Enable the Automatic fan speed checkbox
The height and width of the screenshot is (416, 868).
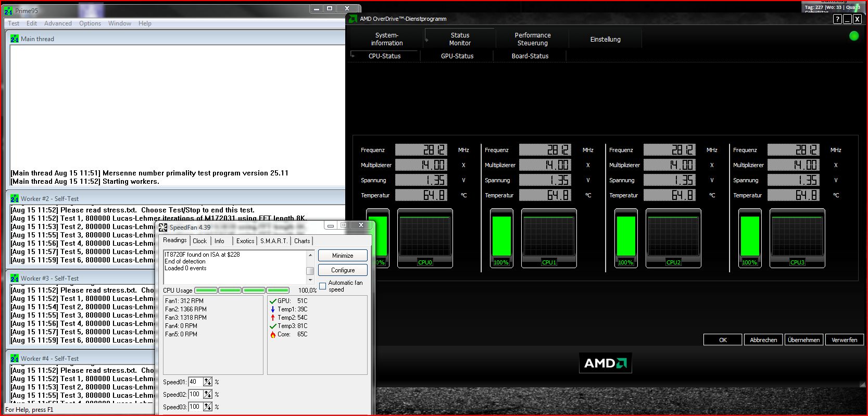(x=323, y=286)
